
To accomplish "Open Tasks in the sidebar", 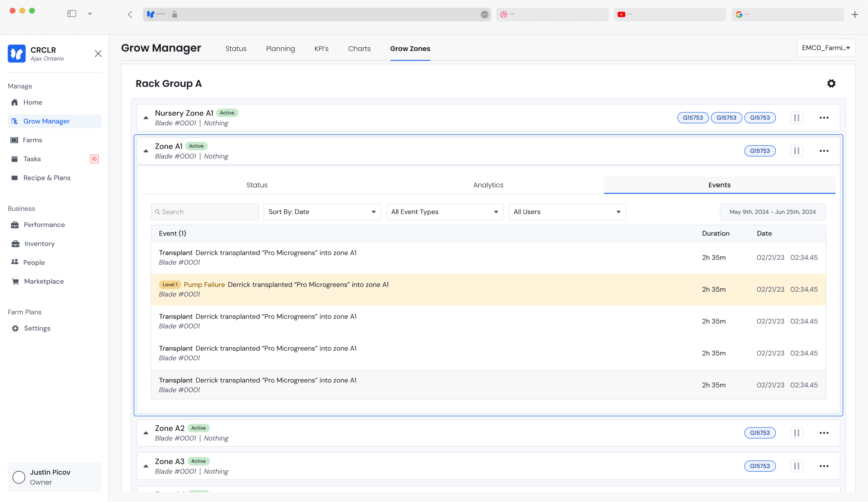I will click(32, 159).
